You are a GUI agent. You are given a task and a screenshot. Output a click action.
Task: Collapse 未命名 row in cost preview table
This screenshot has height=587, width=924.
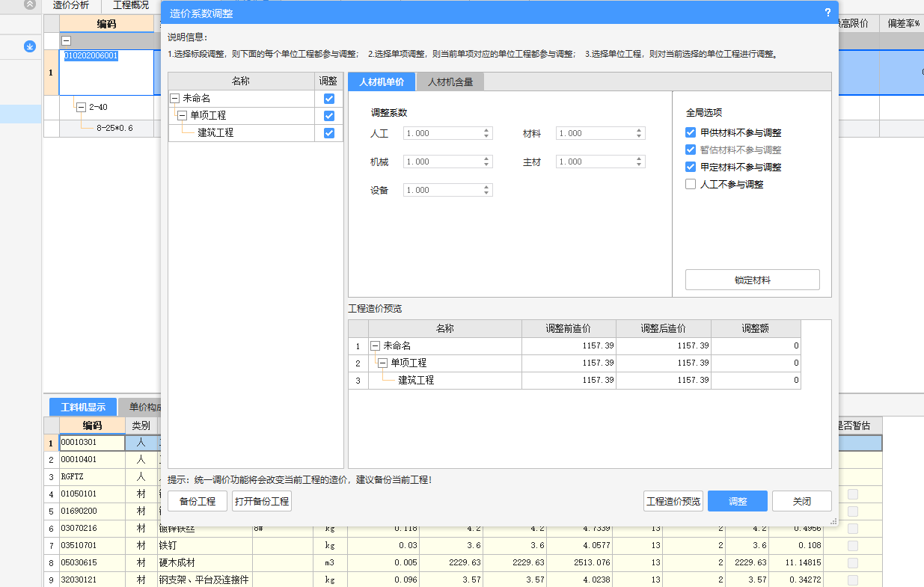point(376,345)
